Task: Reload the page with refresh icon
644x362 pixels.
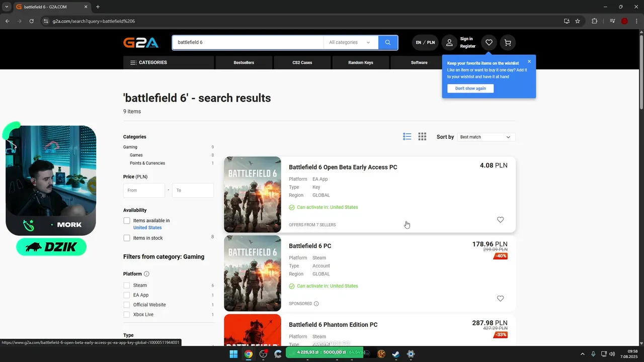Action: coord(31,21)
